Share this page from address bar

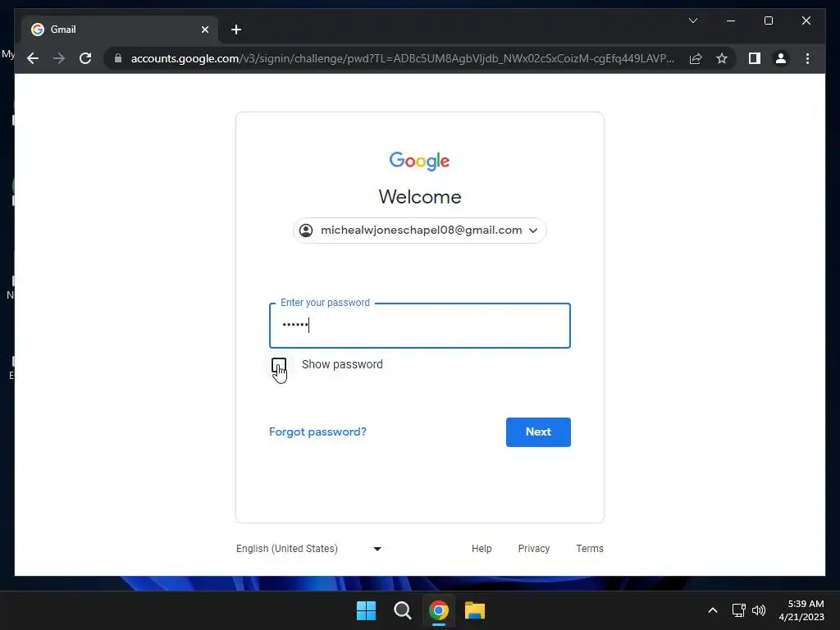pyautogui.click(x=696, y=58)
